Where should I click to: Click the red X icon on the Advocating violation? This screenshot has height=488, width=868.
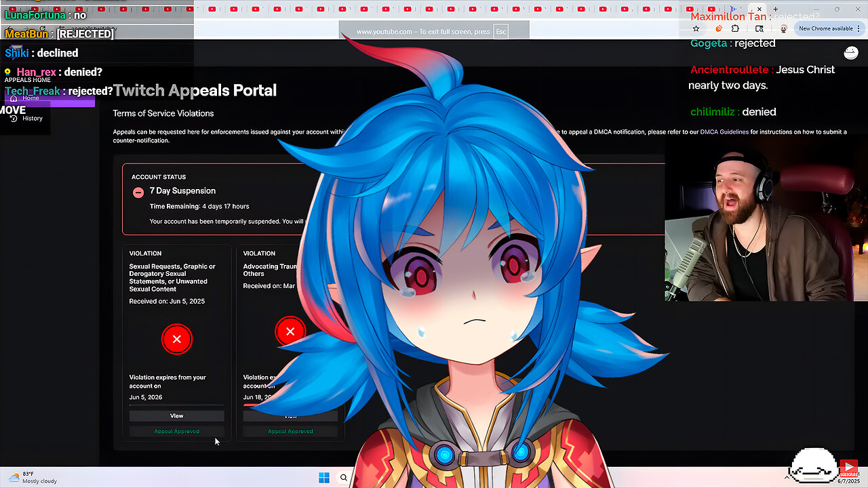290,331
